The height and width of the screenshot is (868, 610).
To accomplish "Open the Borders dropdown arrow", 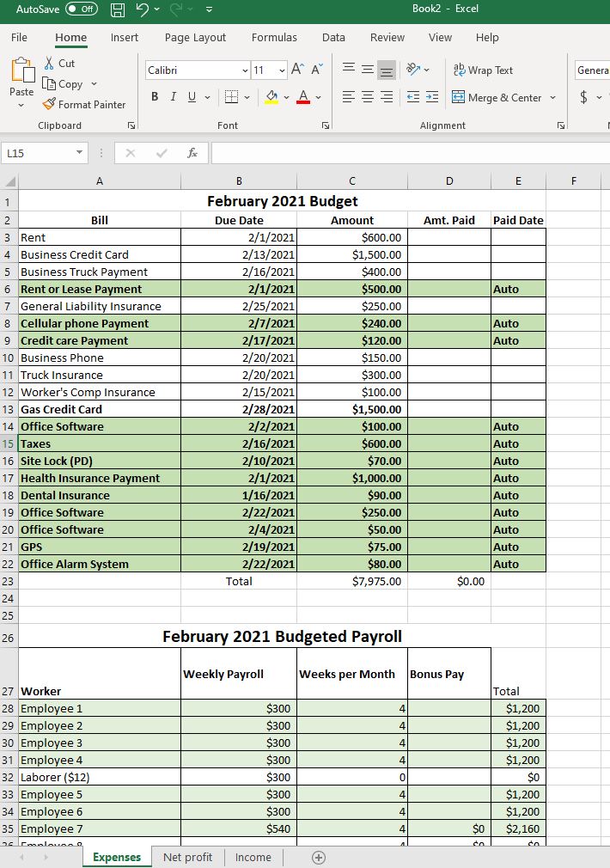I will [247, 97].
